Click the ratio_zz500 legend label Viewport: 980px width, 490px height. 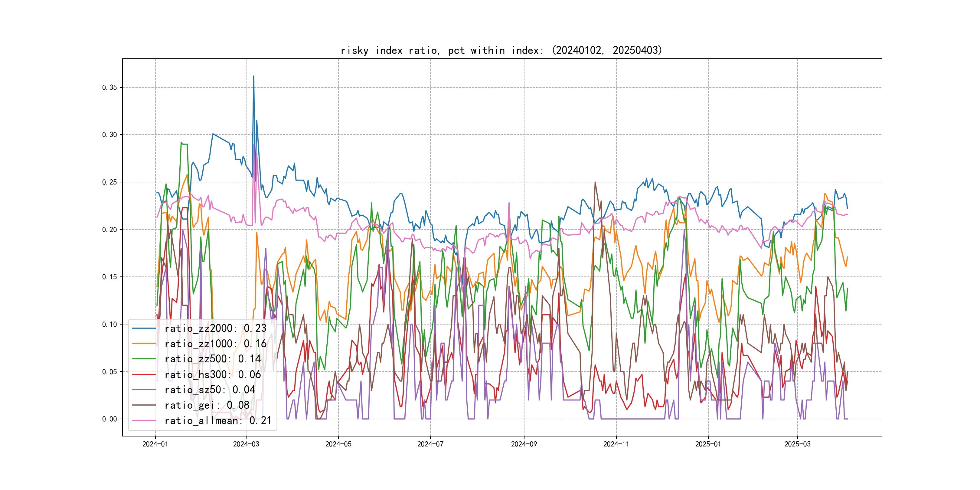[212, 359]
